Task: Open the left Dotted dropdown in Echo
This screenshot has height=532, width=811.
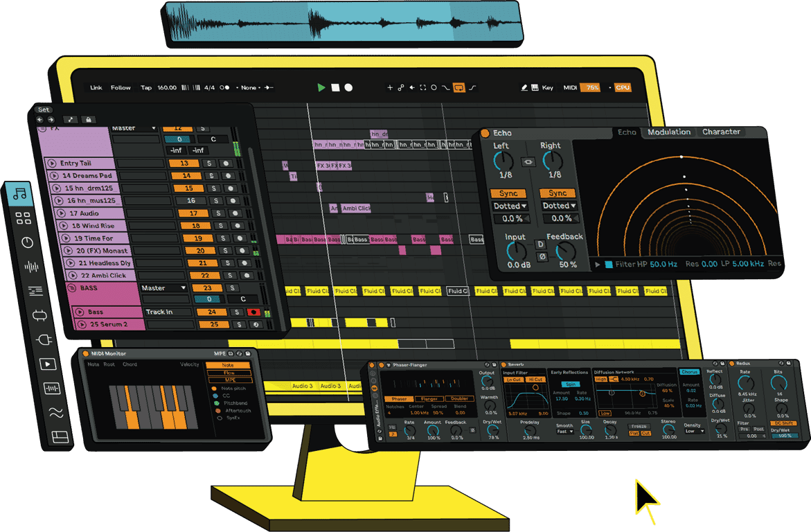Action: click(x=509, y=206)
